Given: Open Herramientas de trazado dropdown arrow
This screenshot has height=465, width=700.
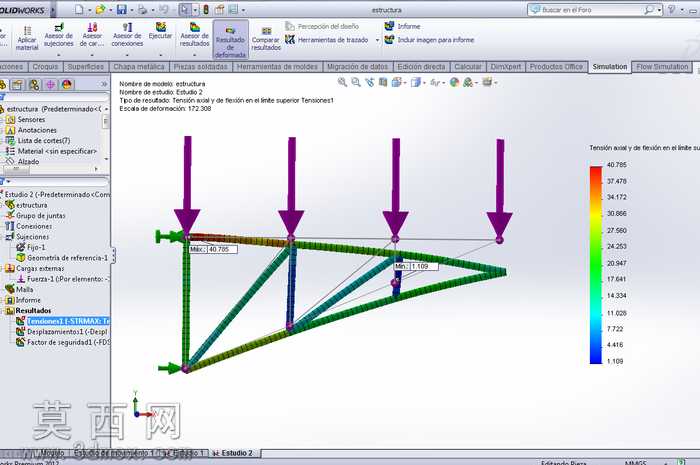Looking at the screenshot, I should (377, 40).
